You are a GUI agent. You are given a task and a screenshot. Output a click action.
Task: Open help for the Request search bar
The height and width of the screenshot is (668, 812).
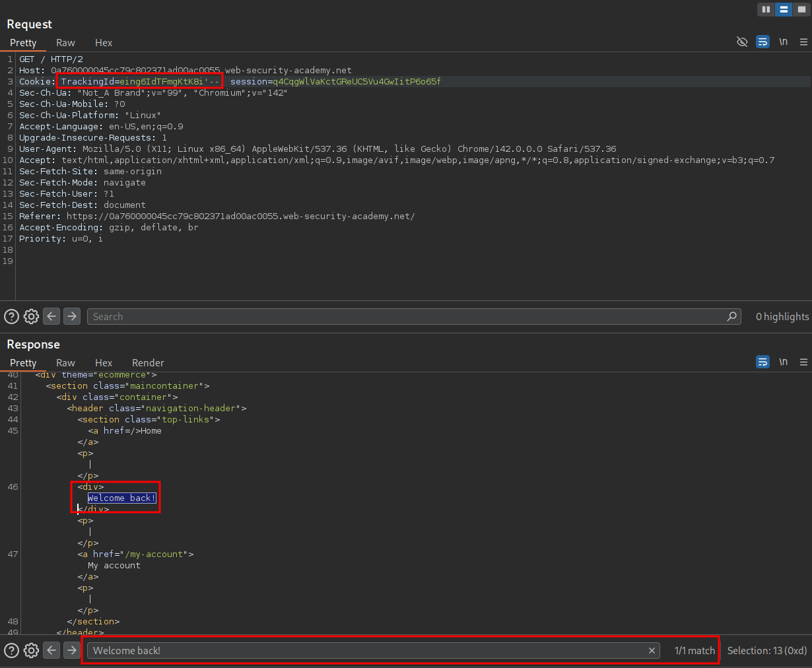(11, 317)
